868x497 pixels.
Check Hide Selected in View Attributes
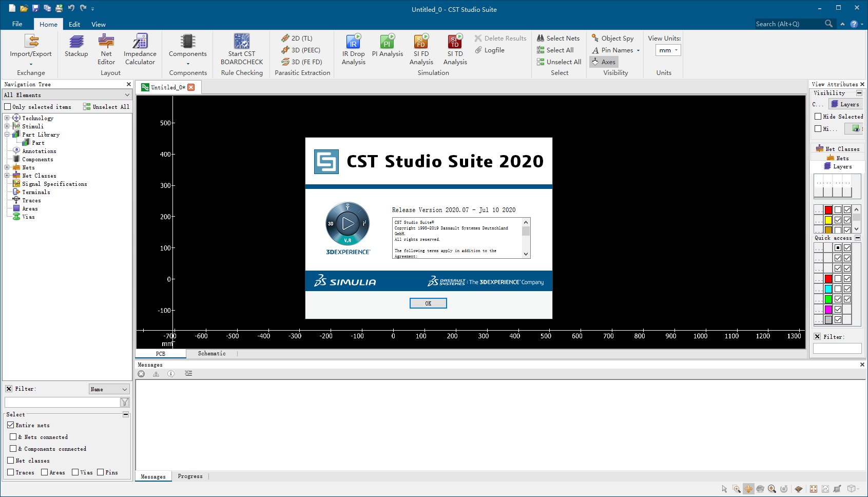pos(818,117)
